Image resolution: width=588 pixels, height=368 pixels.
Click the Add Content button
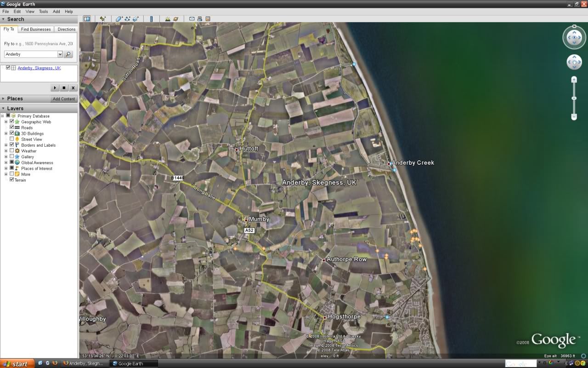(x=63, y=99)
